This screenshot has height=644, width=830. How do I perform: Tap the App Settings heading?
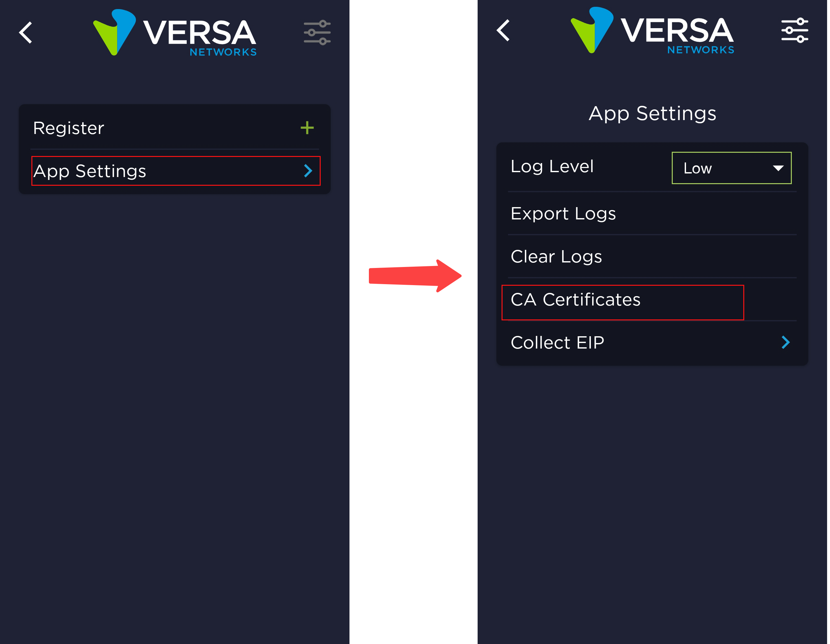click(x=652, y=113)
